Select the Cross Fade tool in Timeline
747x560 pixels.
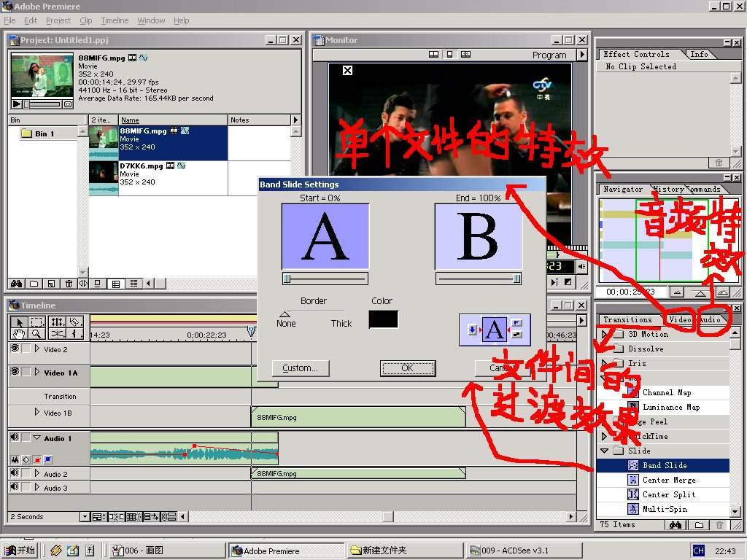coord(58,334)
